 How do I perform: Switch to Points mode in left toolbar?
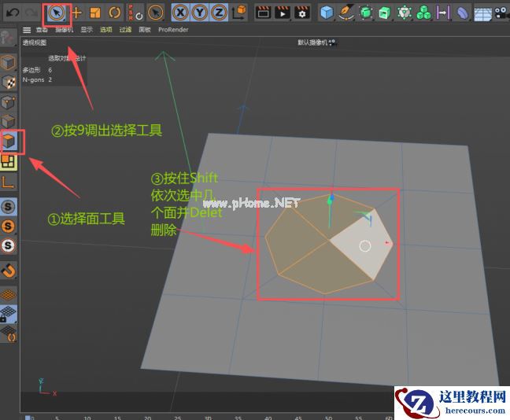pos(9,102)
